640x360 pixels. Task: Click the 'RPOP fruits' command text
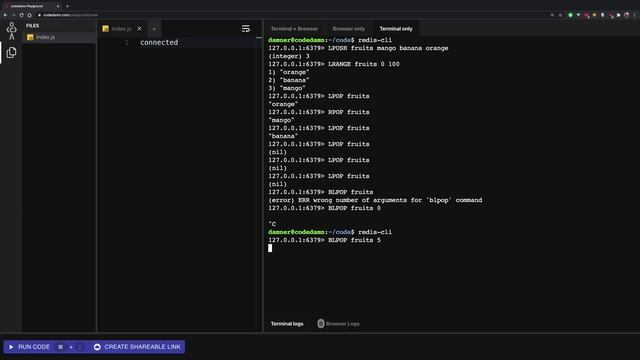[349, 112]
